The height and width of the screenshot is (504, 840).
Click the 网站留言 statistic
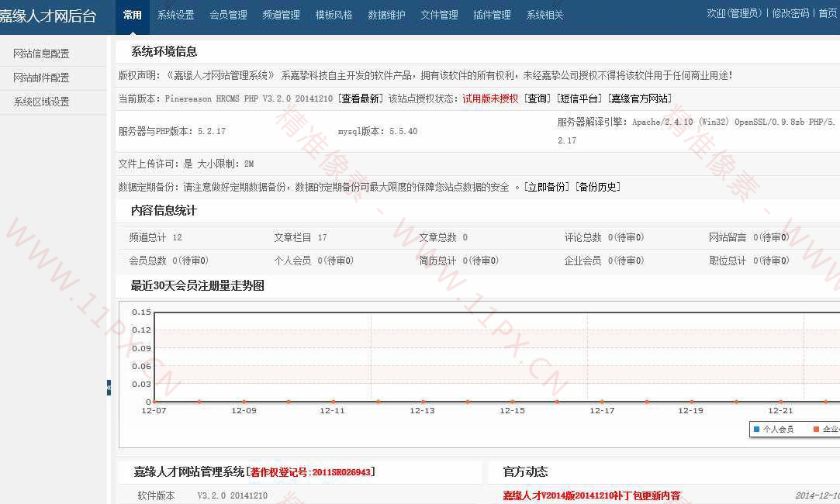point(749,237)
